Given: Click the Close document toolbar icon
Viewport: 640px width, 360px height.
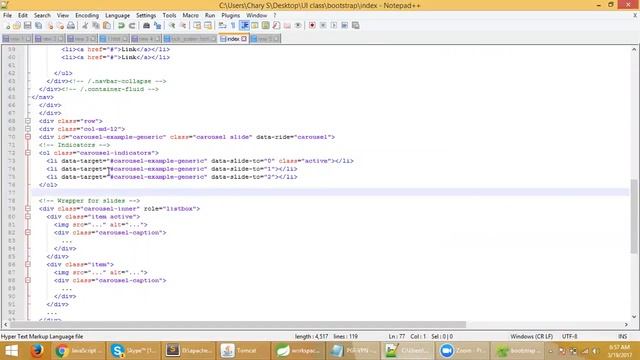Looking at the screenshot, I should 50,25.
